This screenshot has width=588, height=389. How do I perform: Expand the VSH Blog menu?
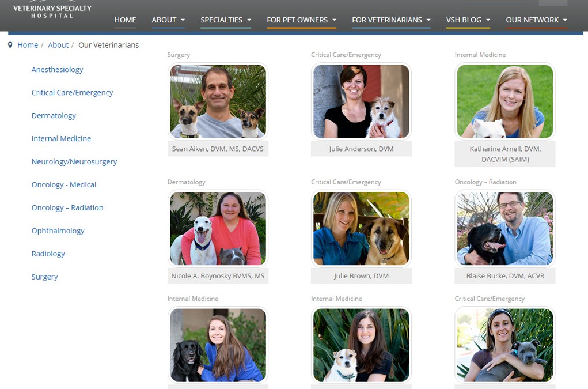(x=468, y=20)
